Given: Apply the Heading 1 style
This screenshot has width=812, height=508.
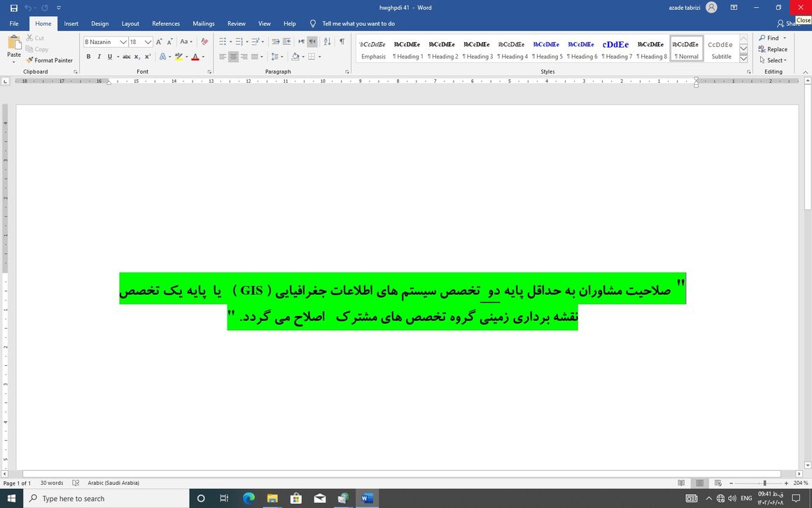Looking at the screenshot, I should tap(407, 49).
